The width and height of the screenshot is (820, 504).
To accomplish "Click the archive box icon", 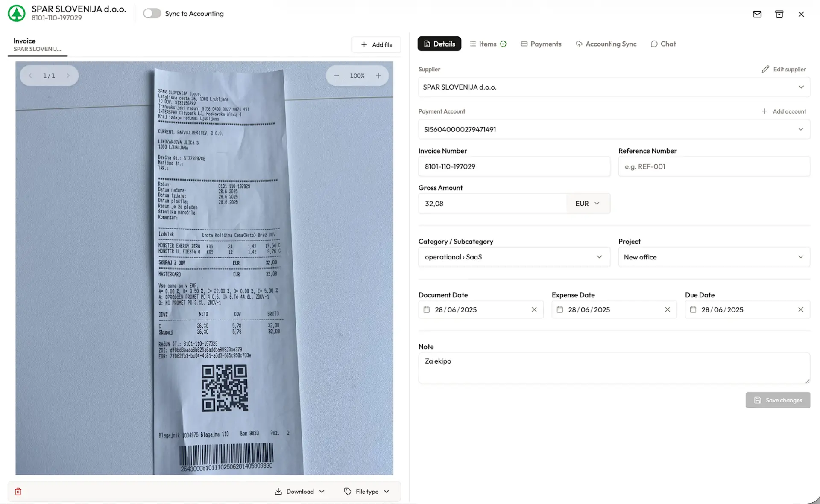I will pyautogui.click(x=779, y=14).
